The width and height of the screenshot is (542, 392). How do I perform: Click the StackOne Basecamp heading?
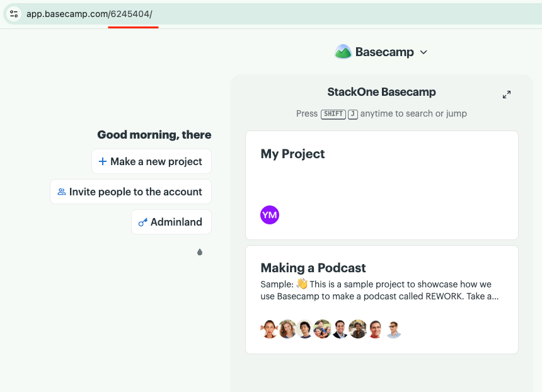(x=381, y=92)
